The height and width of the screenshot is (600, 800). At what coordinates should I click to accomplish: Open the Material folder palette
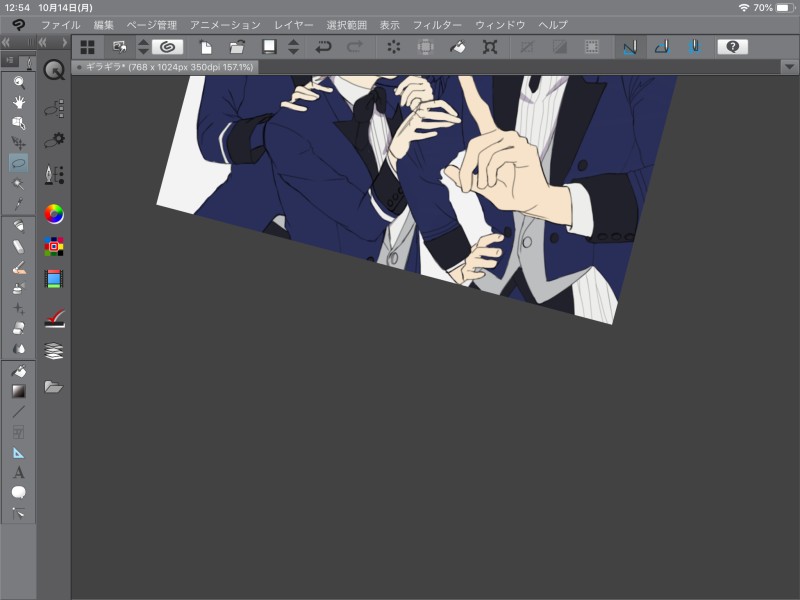point(54,387)
